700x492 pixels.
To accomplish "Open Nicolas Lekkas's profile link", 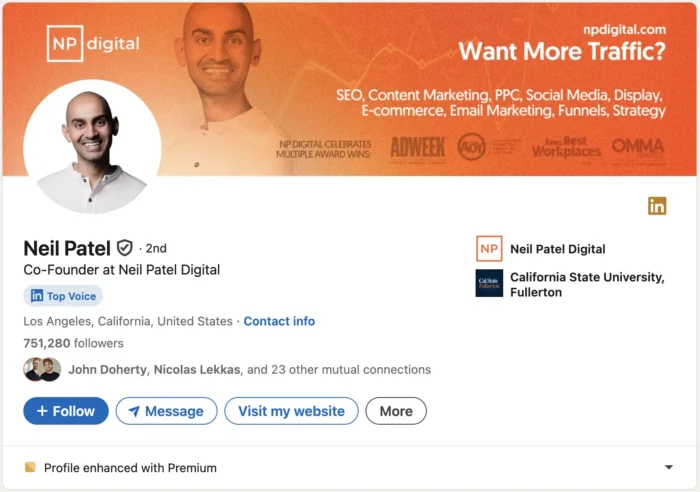I will 198,369.
